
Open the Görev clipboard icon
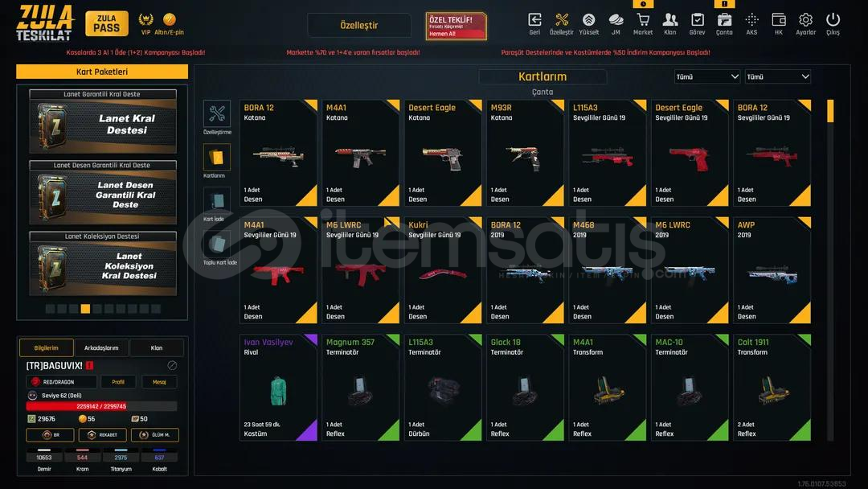click(x=697, y=20)
